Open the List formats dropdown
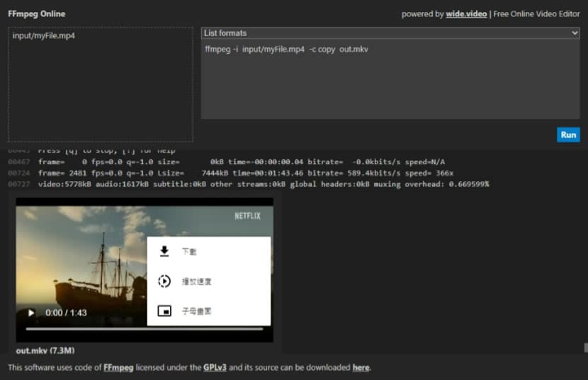Screen dimensions: 588x380 click(x=390, y=33)
